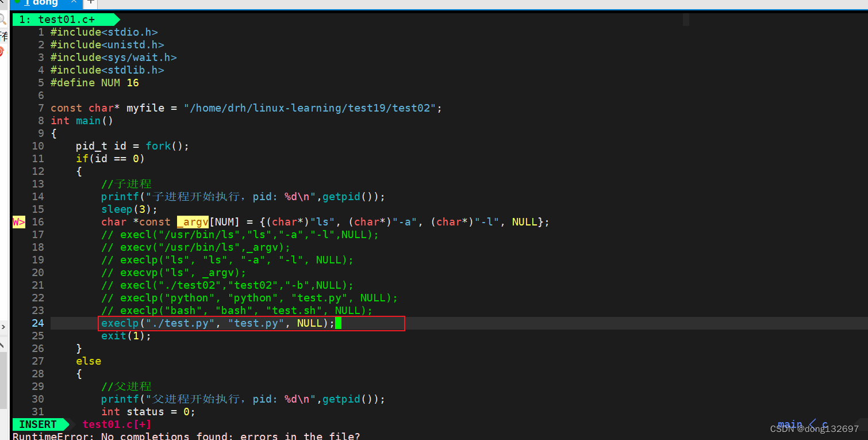The image size is (868, 440).
Task: Click the myfile path string on line 7
Action: [310, 108]
